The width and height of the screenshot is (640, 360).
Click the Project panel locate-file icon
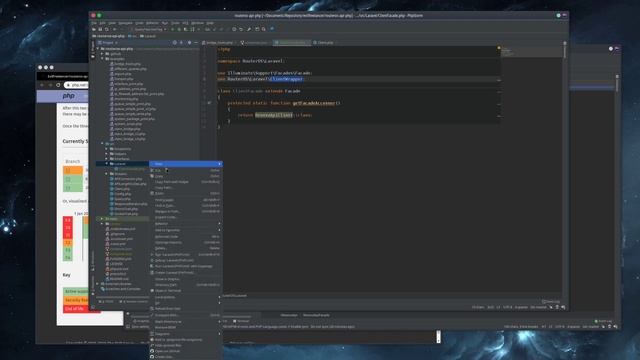175,42
